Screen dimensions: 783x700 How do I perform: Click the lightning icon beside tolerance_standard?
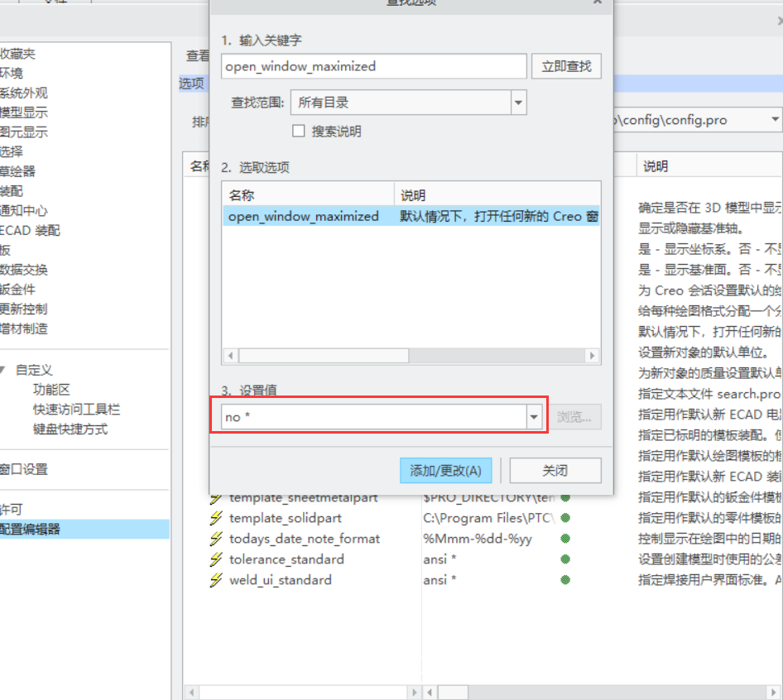pyautogui.click(x=216, y=559)
